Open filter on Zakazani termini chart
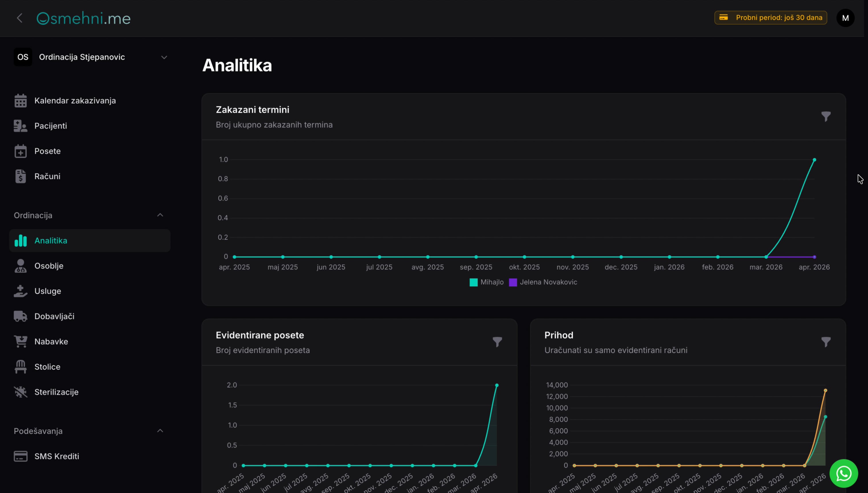868x493 pixels. [826, 117]
